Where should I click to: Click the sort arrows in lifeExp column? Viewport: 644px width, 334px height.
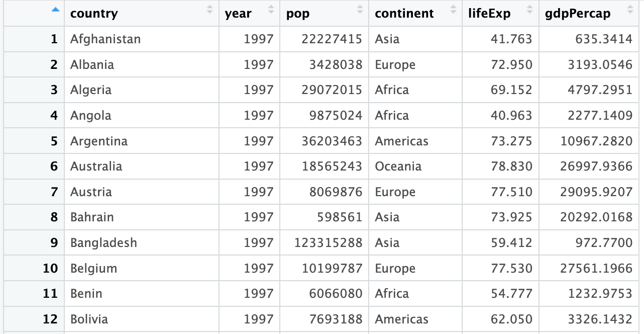(x=529, y=10)
